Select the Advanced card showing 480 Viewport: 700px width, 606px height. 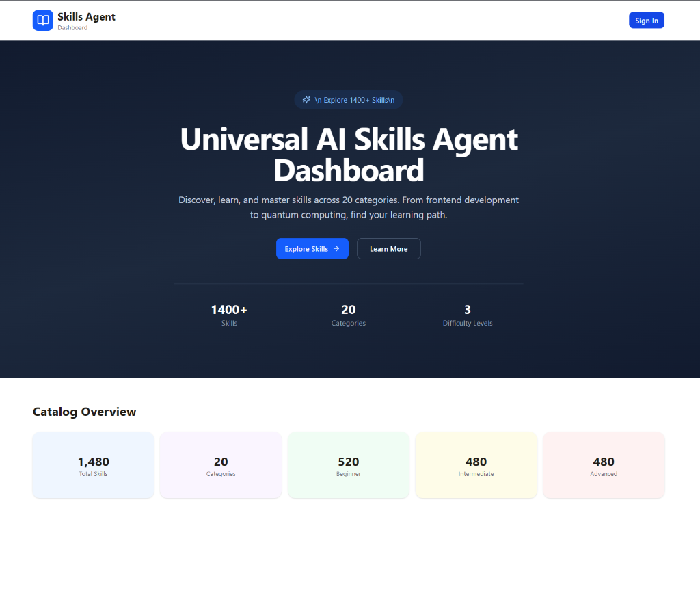click(x=603, y=464)
